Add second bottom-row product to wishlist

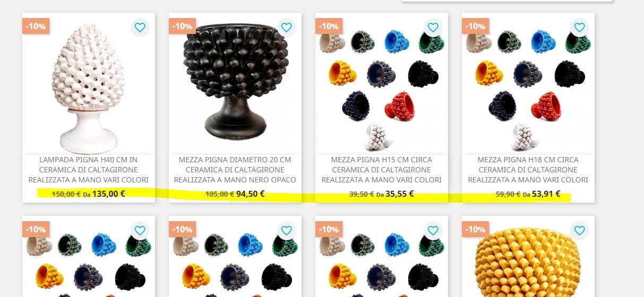click(x=287, y=230)
